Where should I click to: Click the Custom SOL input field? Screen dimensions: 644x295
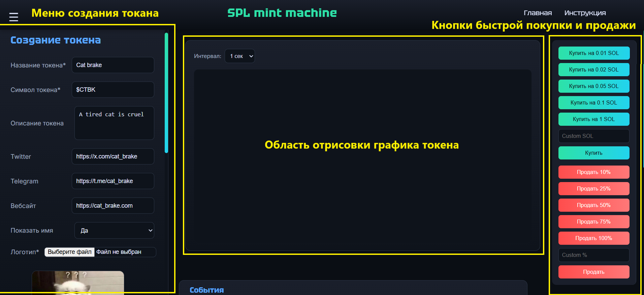[593, 136]
